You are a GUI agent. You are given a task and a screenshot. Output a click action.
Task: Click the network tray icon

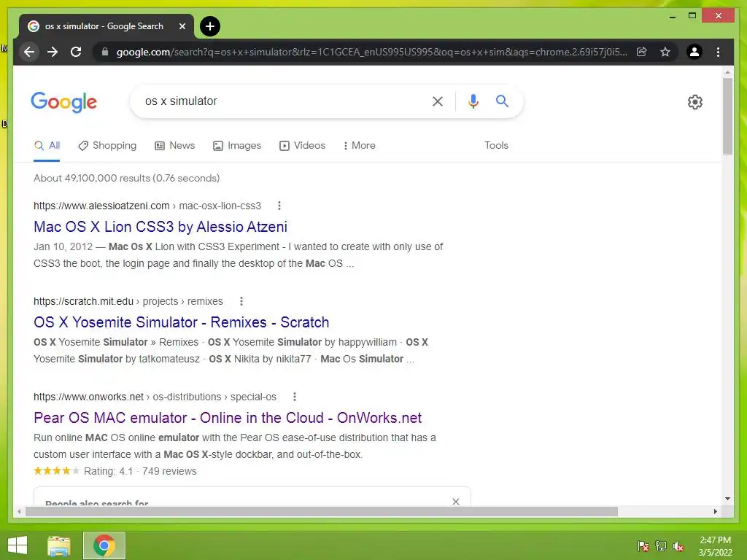tap(661, 545)
